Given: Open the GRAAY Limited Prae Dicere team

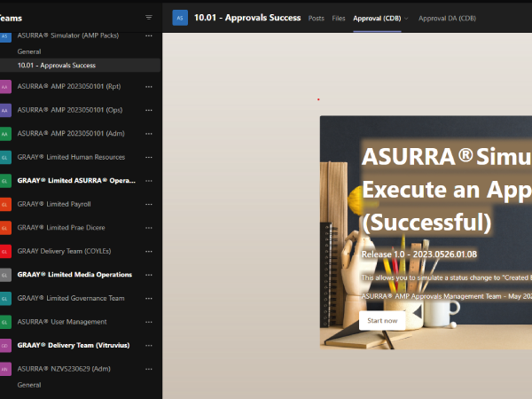Looking at the screenshot, I should (61, 227).
